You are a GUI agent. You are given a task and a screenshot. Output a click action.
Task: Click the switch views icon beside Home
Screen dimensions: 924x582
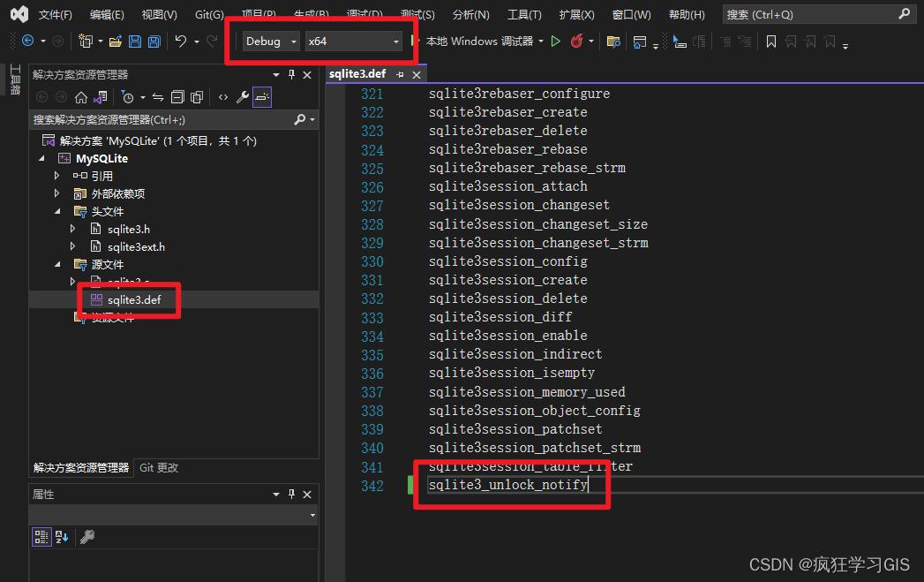click(101, 97)
